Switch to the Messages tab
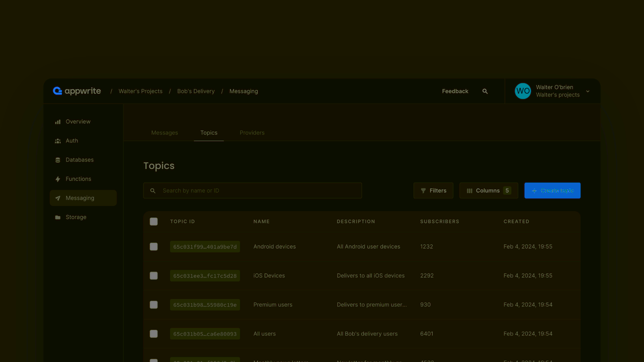 coord(165,133)
